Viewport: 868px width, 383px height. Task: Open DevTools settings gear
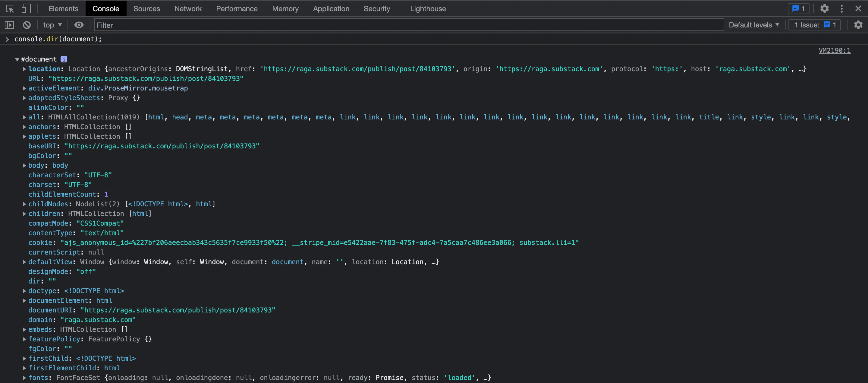(825, 8)
